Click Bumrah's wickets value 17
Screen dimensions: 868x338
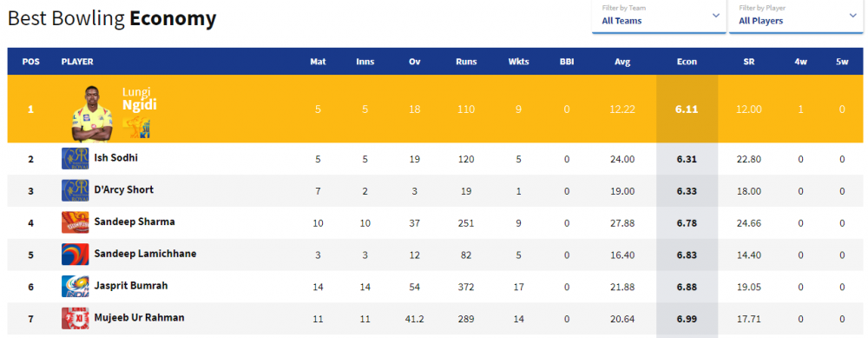[519, 287]
